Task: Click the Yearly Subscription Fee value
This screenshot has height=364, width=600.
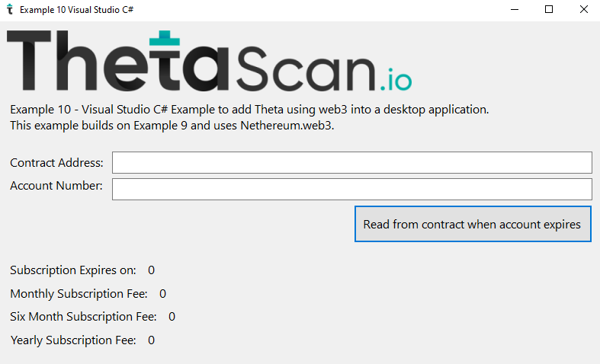Action: [x=151, y=340]
